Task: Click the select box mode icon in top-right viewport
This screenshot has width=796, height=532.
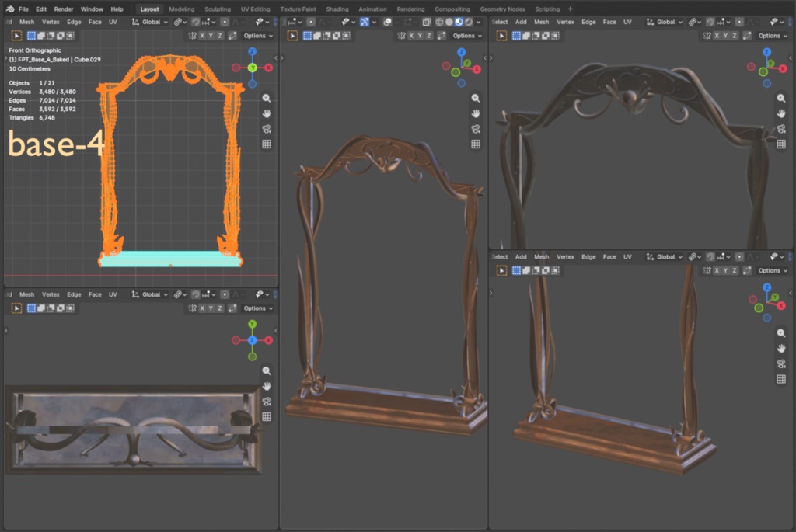Action: pos(516,36)
